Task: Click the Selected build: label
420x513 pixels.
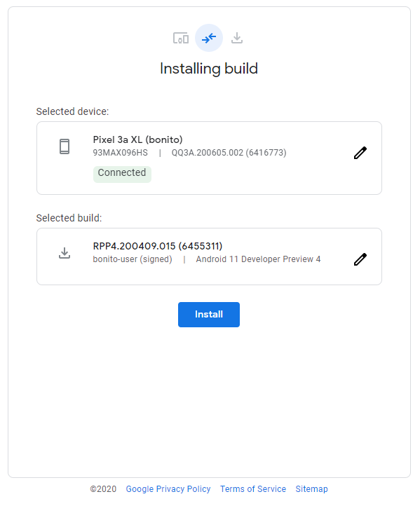Action: (x=69, y=218)
